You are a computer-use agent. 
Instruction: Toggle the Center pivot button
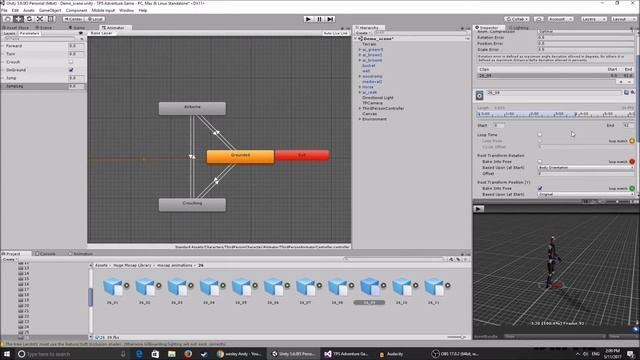pos(73,19)
